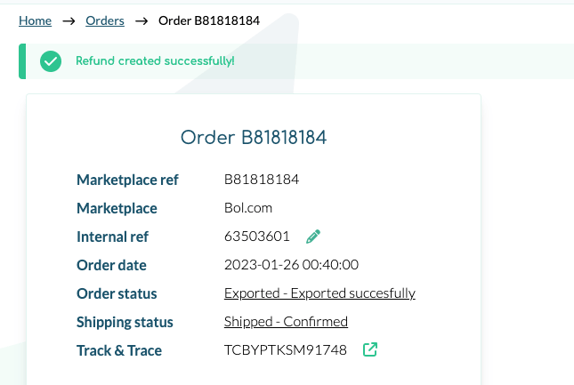Click the Marketplace ref value B81818184
The width and height of the screenshot is (574, 385).
coord(261,179)
